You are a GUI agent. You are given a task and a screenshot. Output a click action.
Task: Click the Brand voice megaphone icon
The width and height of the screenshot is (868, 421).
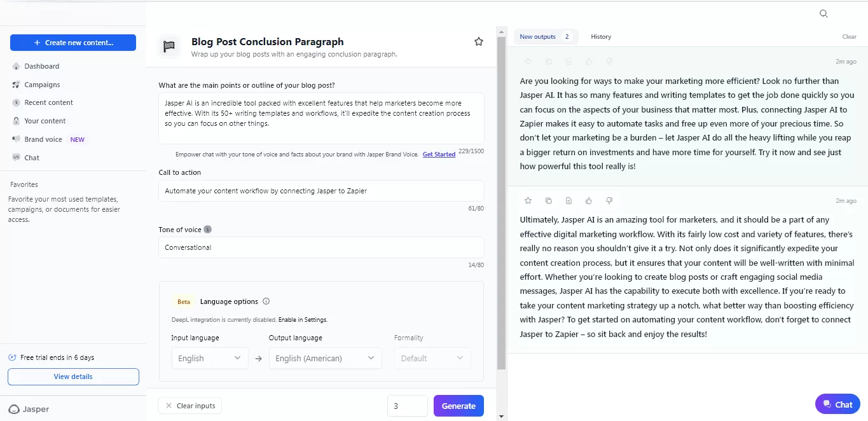coord(17,139)
